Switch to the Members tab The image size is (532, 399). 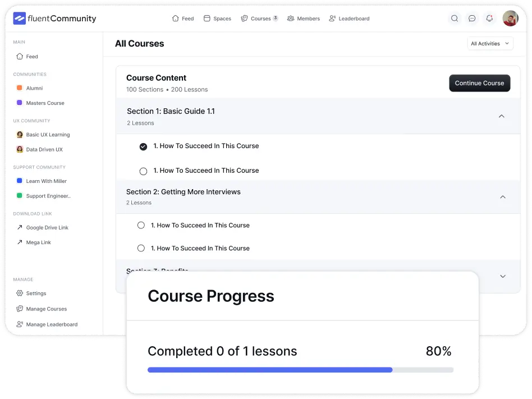tap(303, 18)
